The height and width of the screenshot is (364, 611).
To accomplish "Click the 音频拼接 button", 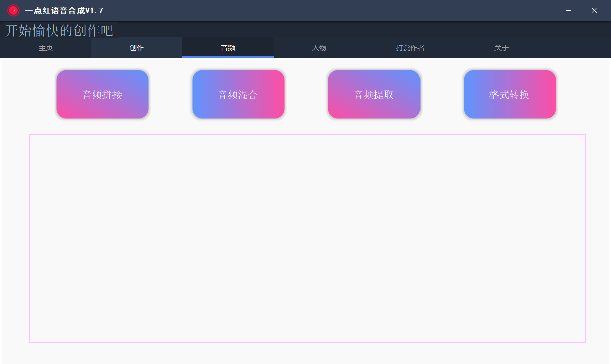I will tap(102, 95).
